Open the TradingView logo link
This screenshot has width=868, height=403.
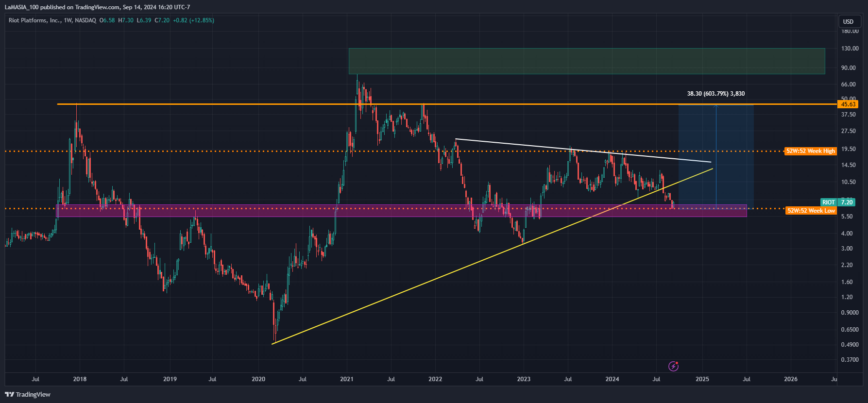tap(28, 394)
